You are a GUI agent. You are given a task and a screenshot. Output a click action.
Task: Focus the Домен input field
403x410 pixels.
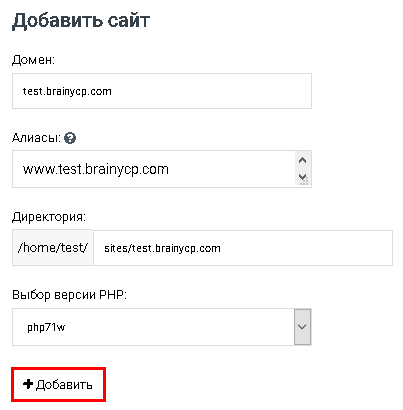pos(162,91)
